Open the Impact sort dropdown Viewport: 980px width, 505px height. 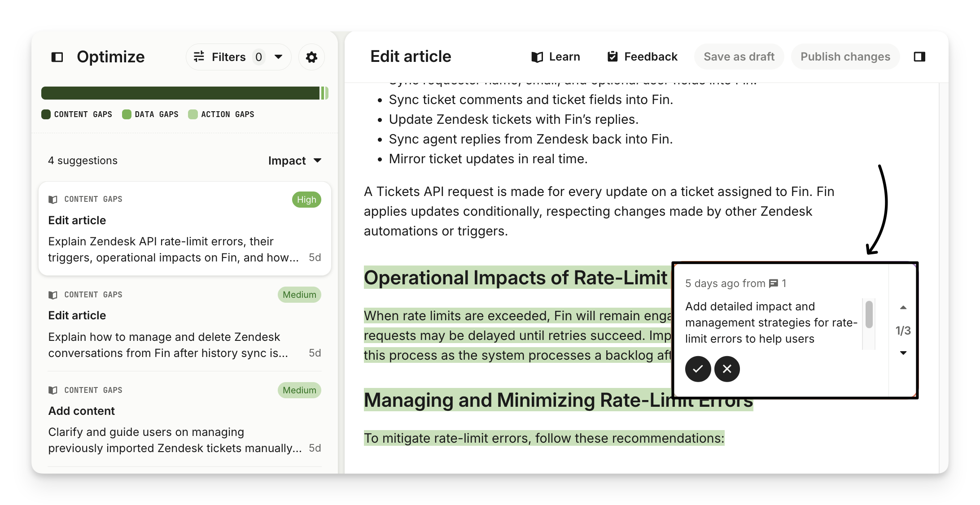pos(295,161)
